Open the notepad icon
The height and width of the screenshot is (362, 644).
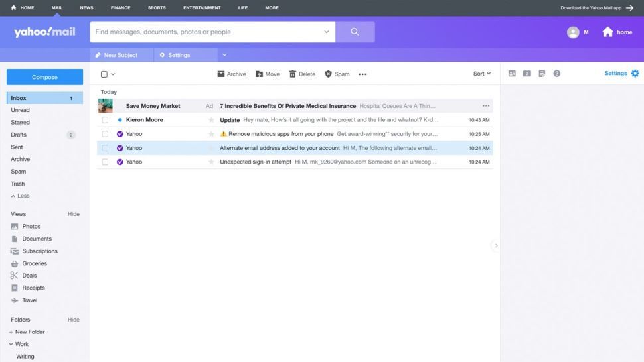[542, 74]
